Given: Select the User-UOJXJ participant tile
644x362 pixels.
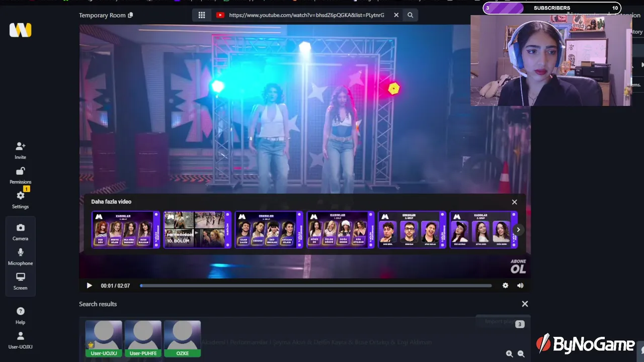Looking at the screenshot, I should pyautogui.click(x=104, y=339).
